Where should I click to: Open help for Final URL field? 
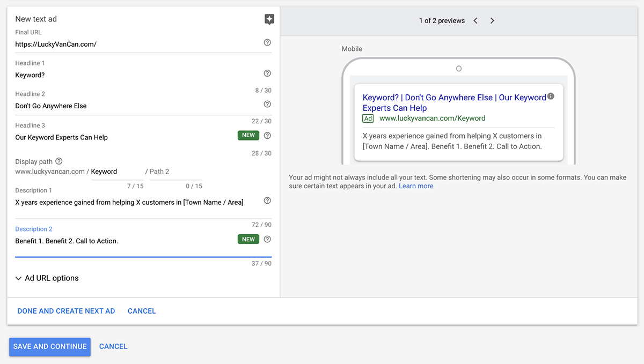point(267,42)
